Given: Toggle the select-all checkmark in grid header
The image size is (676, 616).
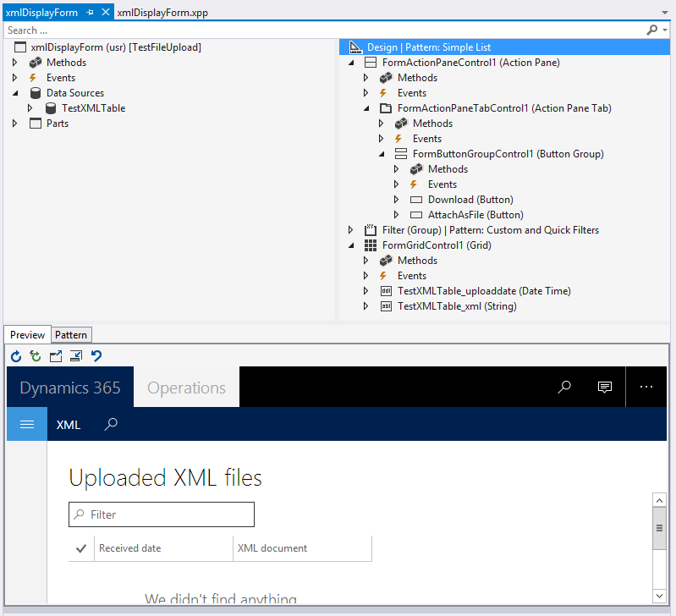Looking at the screenshot, I should click(x=81, y=548).
